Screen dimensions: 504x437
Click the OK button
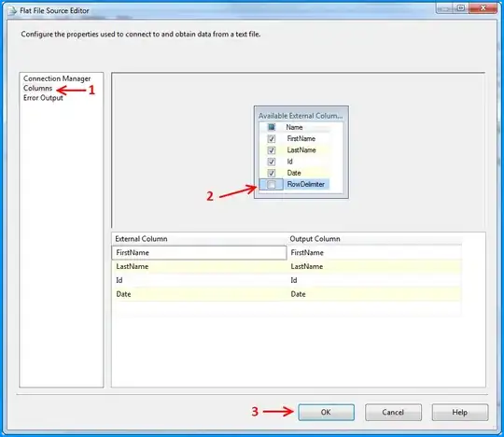pyautogui.click(x=327, y=412)
